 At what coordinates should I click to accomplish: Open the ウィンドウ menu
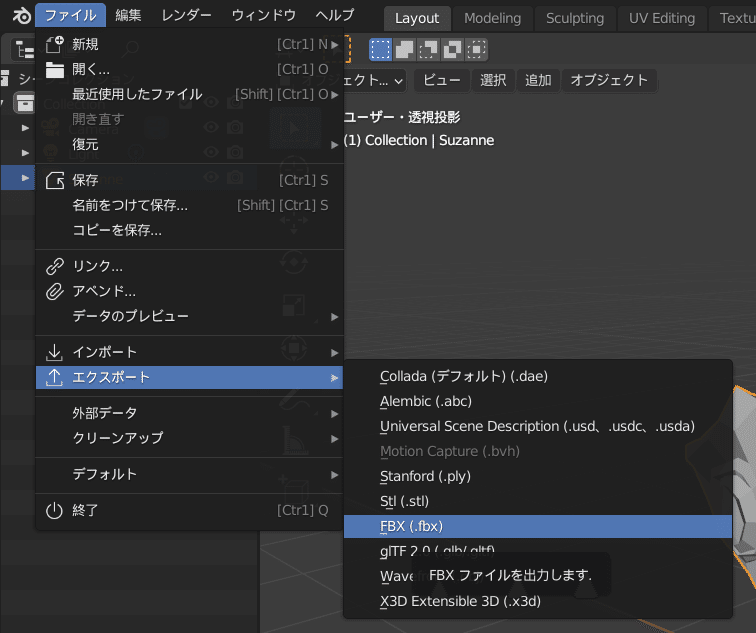coord(264,15)
